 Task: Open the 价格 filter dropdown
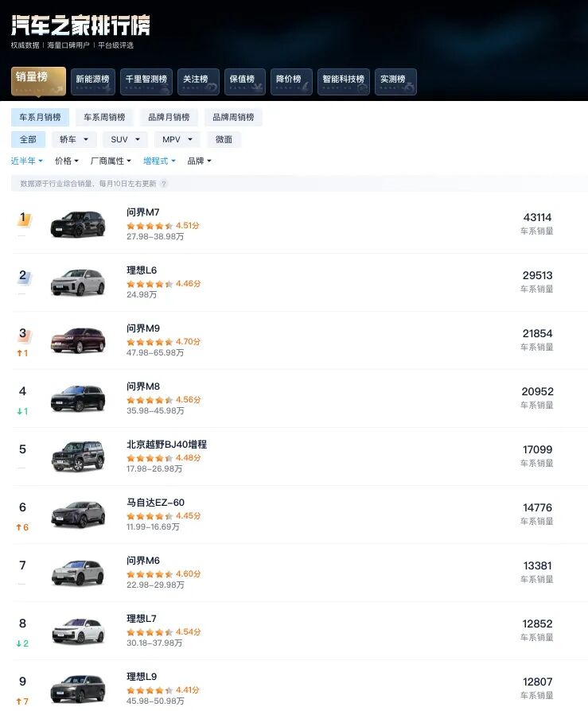click(x=67, y=161)
